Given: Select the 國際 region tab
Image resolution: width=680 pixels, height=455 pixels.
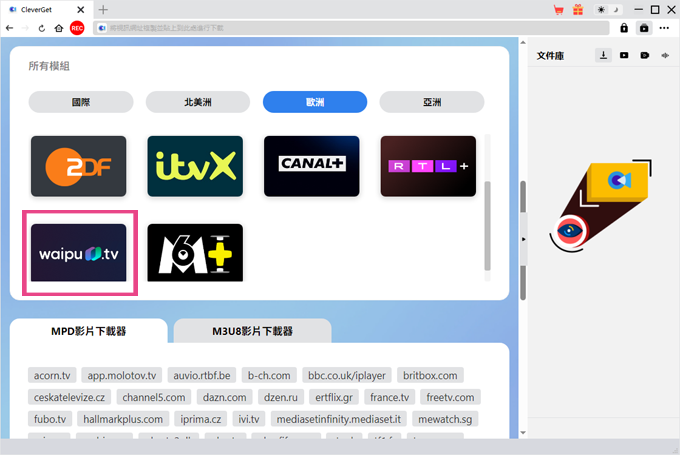Looking at the screenshot, I should click(x=81, y=102).
